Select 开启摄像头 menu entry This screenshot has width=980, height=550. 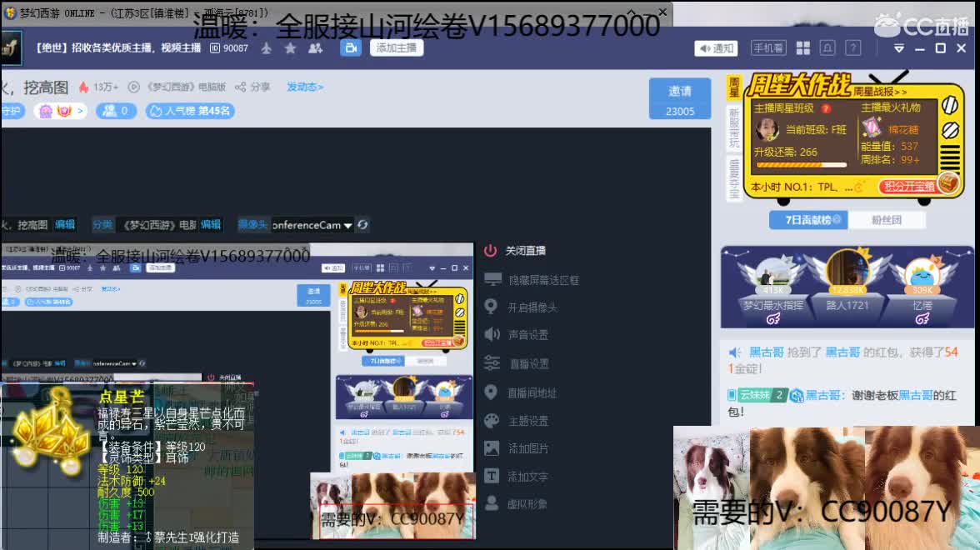pos(532,307)
